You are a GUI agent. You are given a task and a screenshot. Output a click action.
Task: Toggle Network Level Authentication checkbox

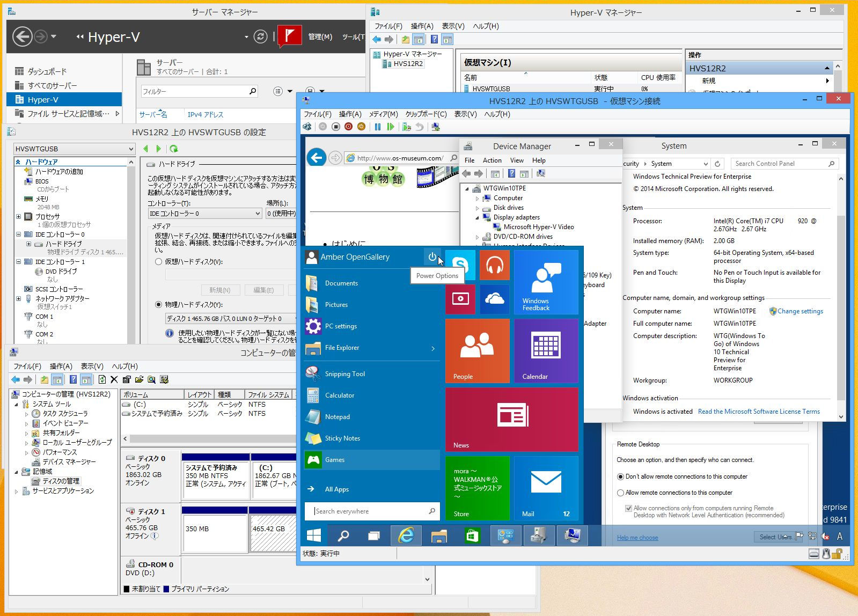click(x=628, y=508)
